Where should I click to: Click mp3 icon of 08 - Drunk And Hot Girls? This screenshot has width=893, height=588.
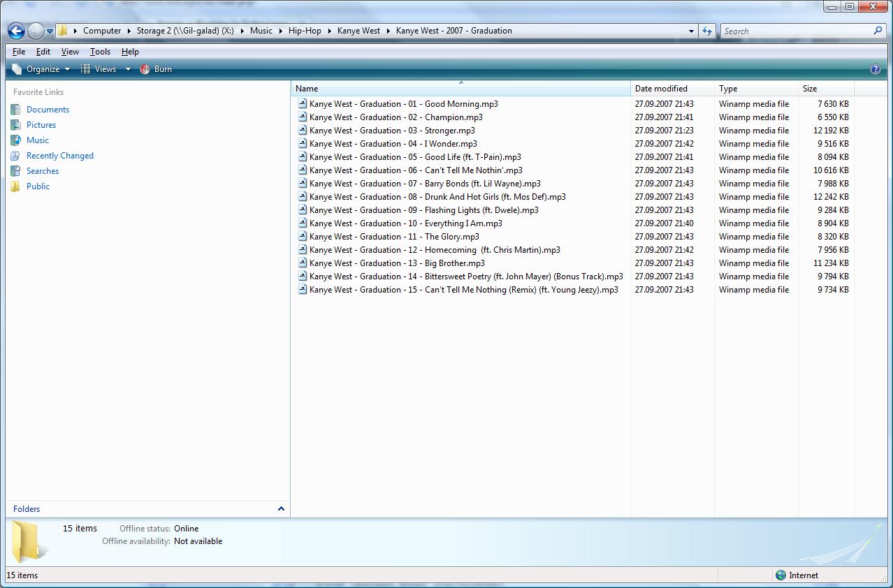click(303, 196)
